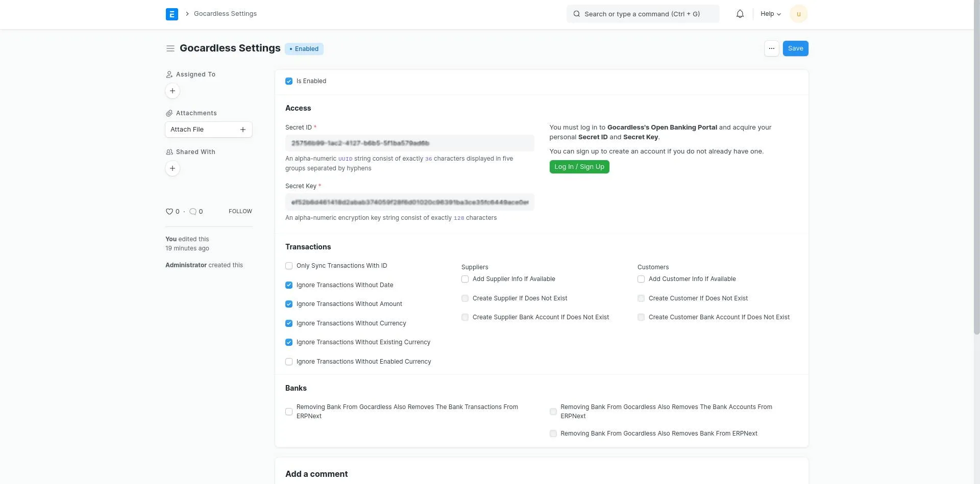Click the Log In / Sign Up button

coord(579,167)
